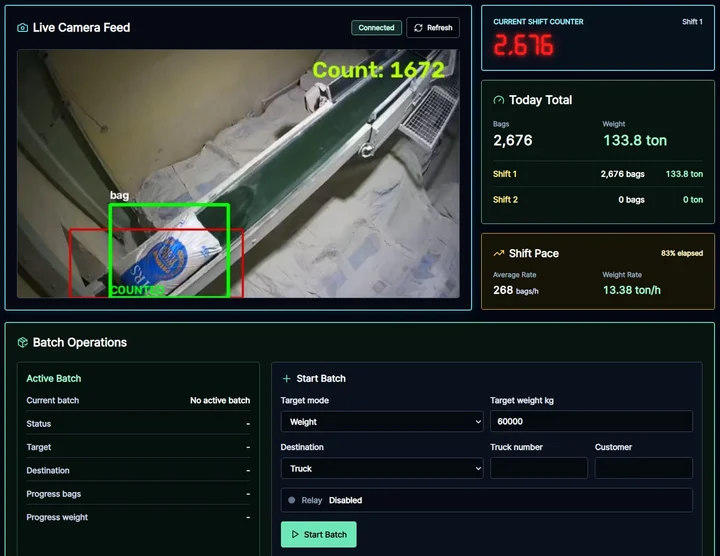Click the Progress weight row
The image size is (720, 556).
click(138, 517)
